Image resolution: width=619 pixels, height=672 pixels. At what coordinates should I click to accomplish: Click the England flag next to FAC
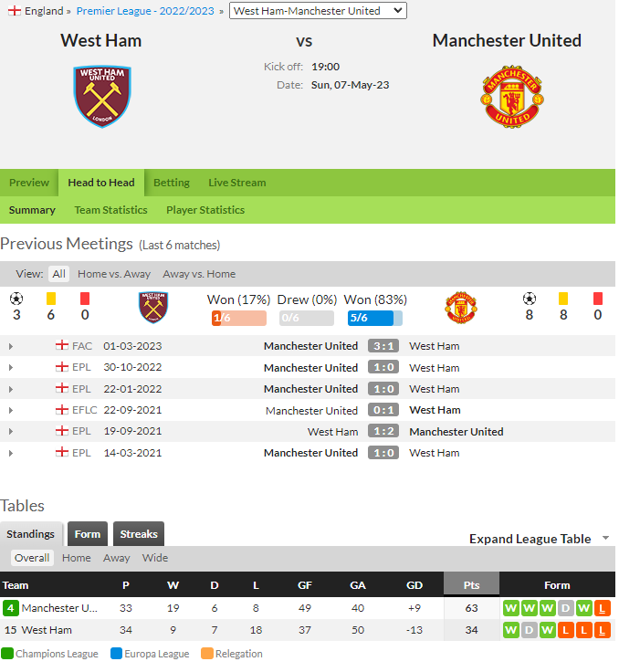tap(62, 345)
